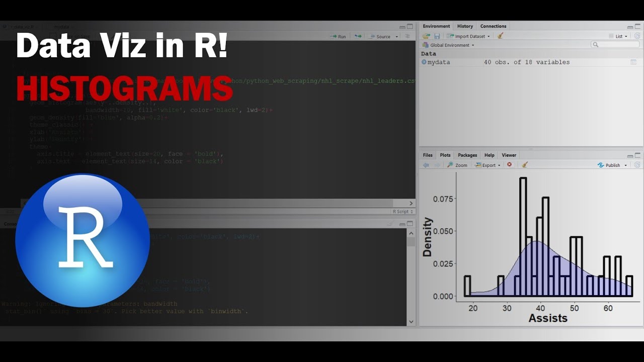
Task: Re-run previous code region icon
Action: point(358,37)
